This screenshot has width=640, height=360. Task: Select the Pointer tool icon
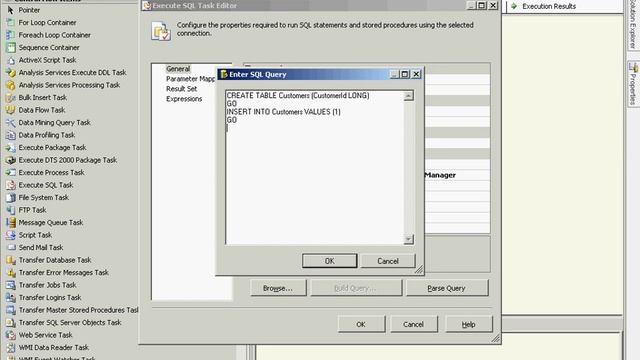(x=11, y=10)
